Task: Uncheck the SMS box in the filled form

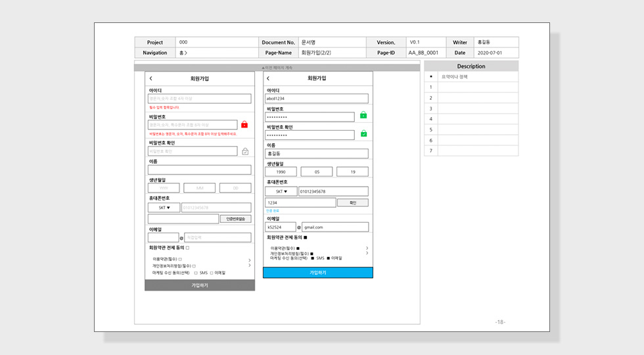Action: pos(313,258)
